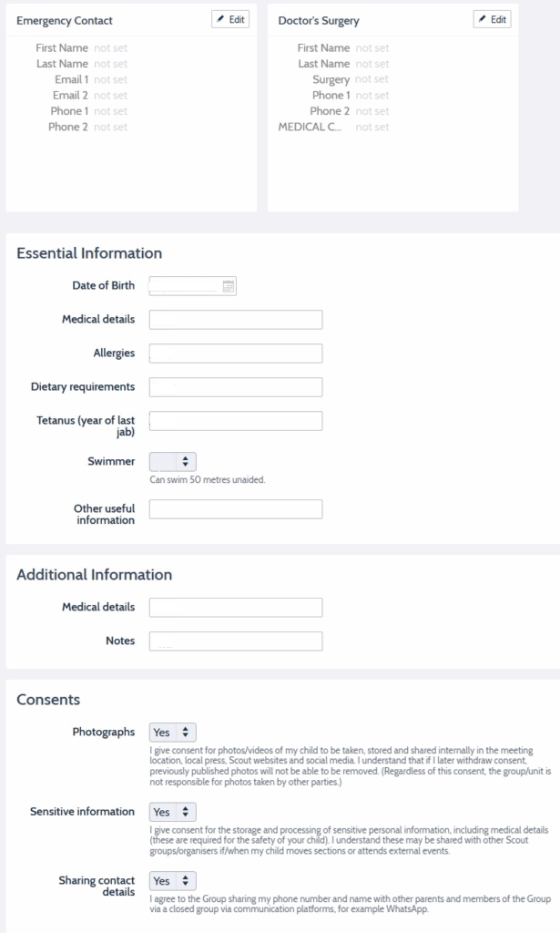Screen dimensions: 560x933
Task: Open the Sharing contact details dropdown
Action: (x=172, y=881)
